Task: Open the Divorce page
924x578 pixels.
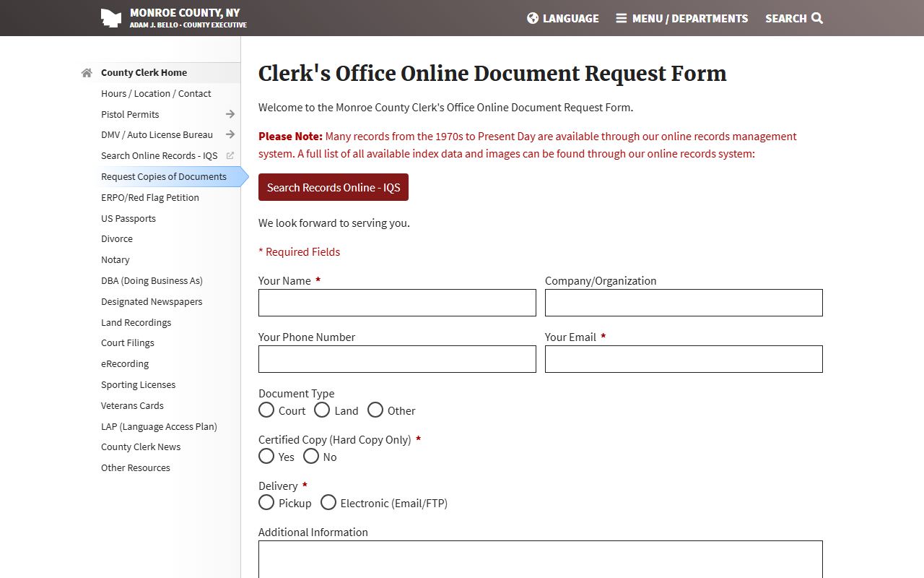Action: point(117,238)
